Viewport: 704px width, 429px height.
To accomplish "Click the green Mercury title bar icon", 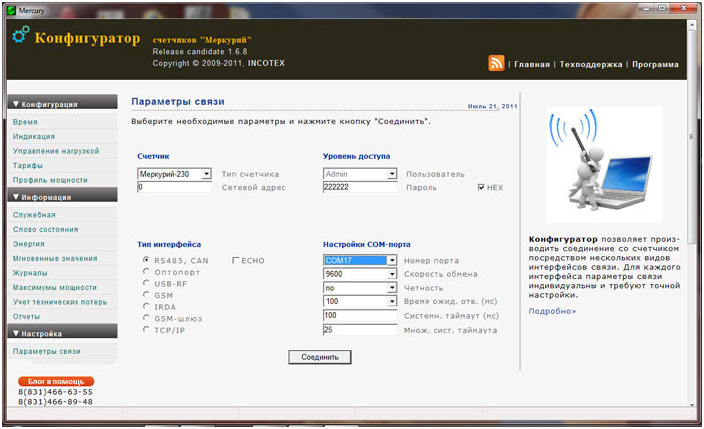I will click(11, 10).
